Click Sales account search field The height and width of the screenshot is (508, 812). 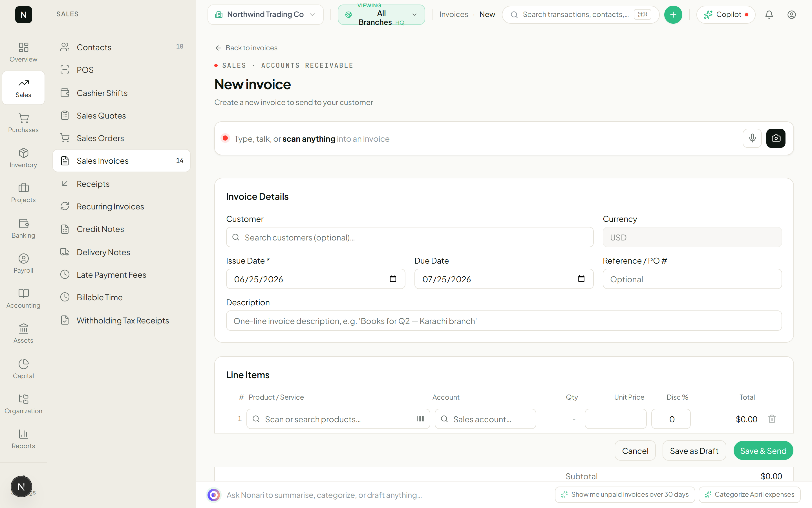coord(485,419)
